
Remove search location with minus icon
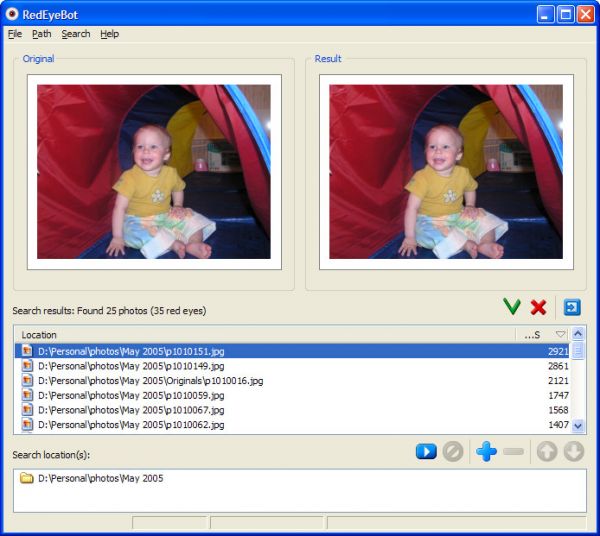[514, 452]
